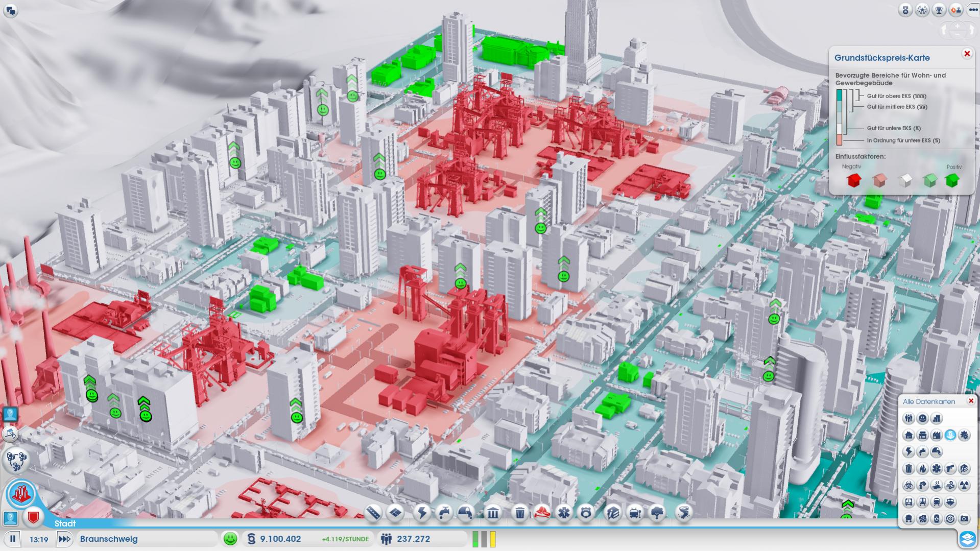
Task: Open the chat panel icon
Action: pos(10,10)
